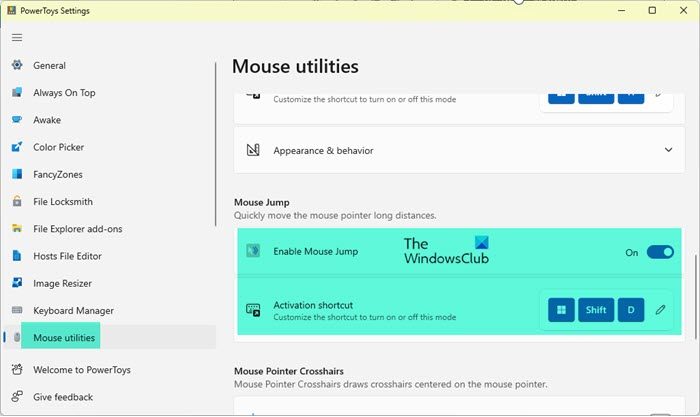Click the FancyZones icon

17,174
